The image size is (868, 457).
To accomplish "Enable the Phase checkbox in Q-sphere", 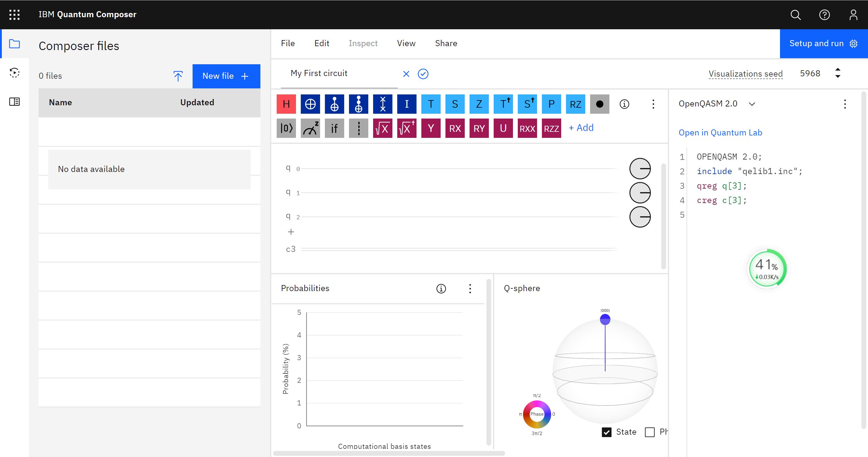I will (x=650, y=432).
